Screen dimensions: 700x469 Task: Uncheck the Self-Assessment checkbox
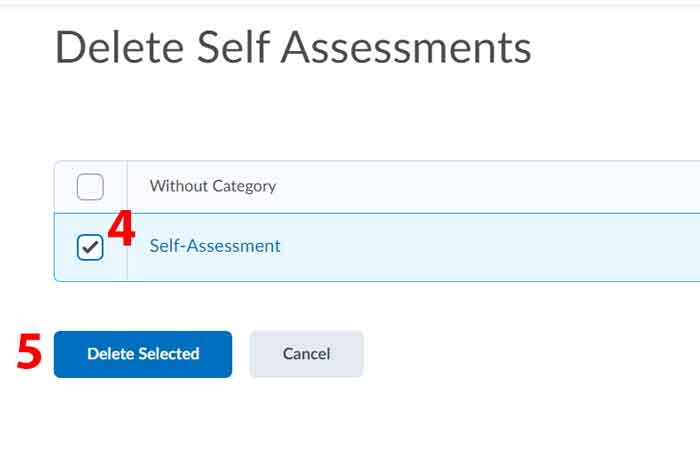(x=90, y=247)
